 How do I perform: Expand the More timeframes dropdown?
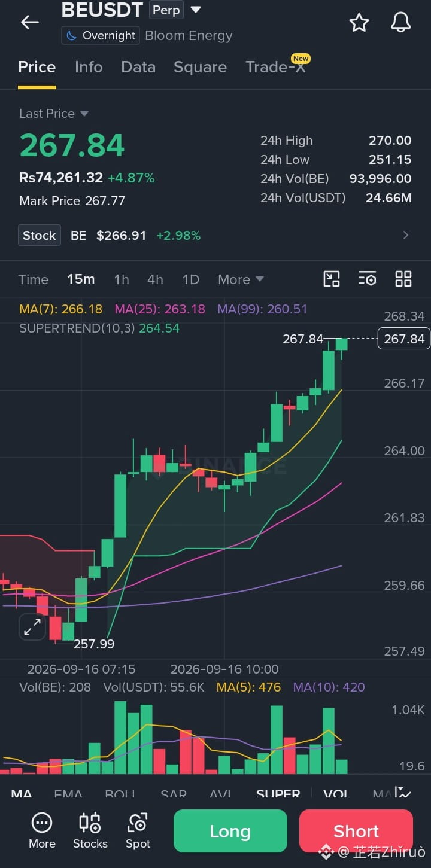click(x=241, y=279)
